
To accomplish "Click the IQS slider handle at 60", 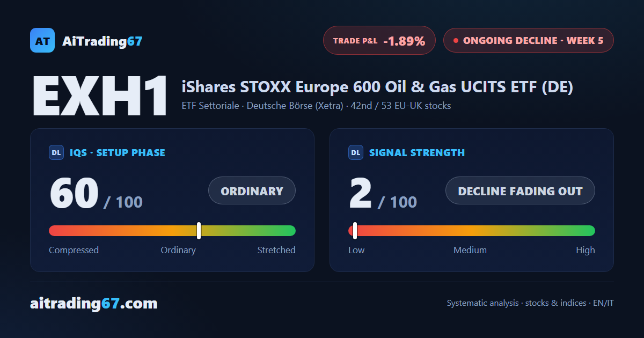I will (x=199, y=231).
